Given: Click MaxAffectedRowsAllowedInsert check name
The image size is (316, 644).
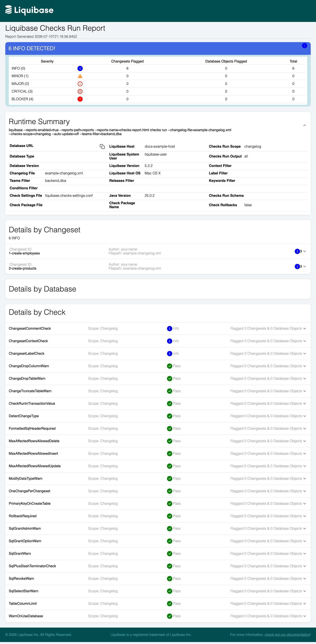Looking at the screenshot, I should [33, 454].
